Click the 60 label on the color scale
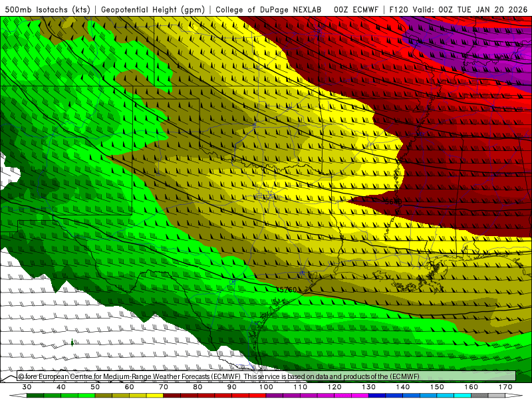532x399 pixels. [129, 387]
